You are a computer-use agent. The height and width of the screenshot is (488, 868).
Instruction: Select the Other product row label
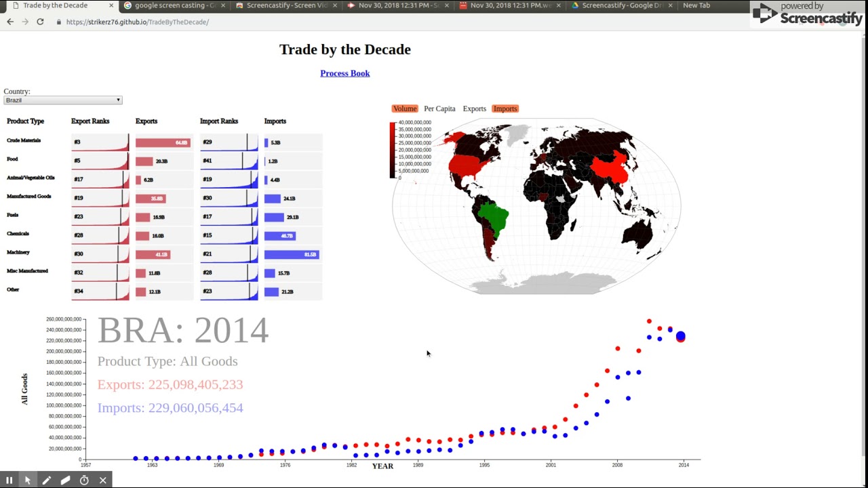[13, 289]
